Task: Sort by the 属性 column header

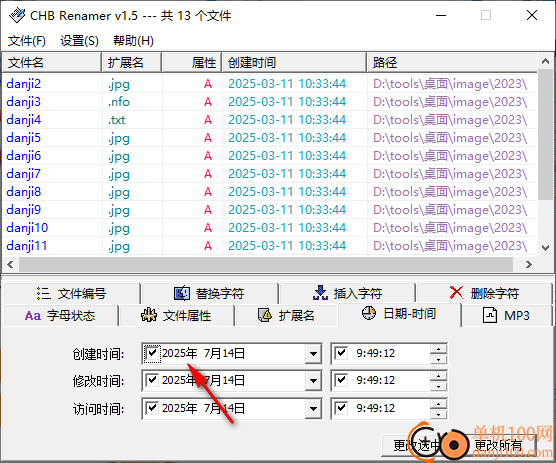Action: 192,63
